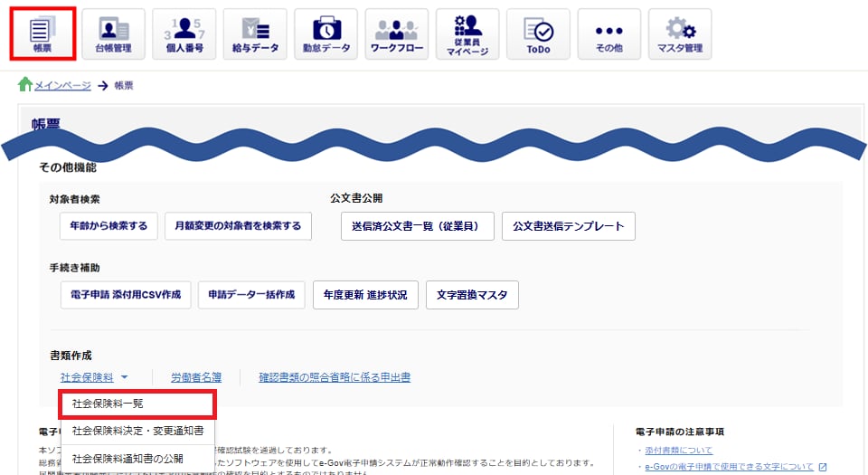
Task: Select 社会保険料一覧 from the dropdown menu
Action: pos(108,404)
